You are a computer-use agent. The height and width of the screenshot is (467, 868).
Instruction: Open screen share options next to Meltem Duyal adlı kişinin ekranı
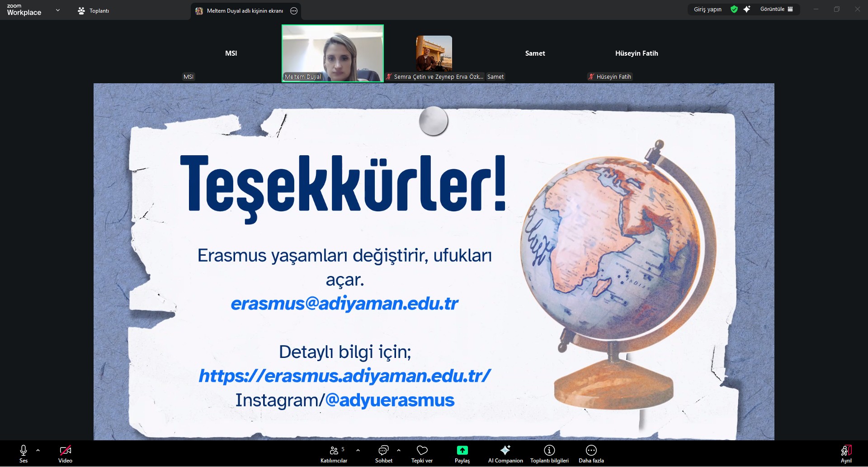click(x=294, y=11)
